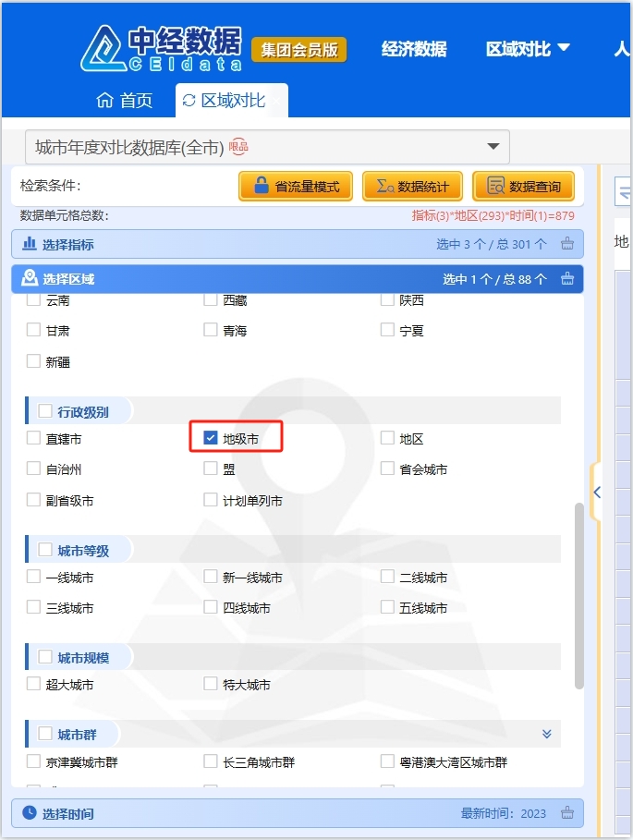Check the 超大城市 checkbox
Viewport: 633px width, 840px height.
tap(34, 684)
